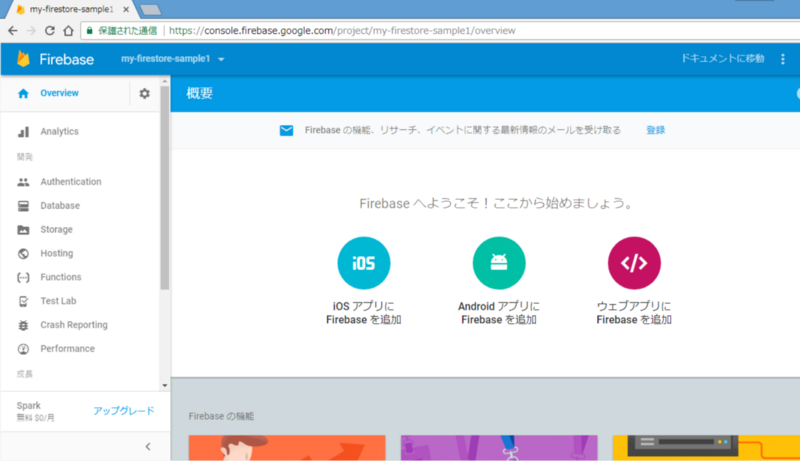This screenshot has width=800, height=461.
Task: Click the アップグレード upgrade link
Action: [x=124, y=411]
